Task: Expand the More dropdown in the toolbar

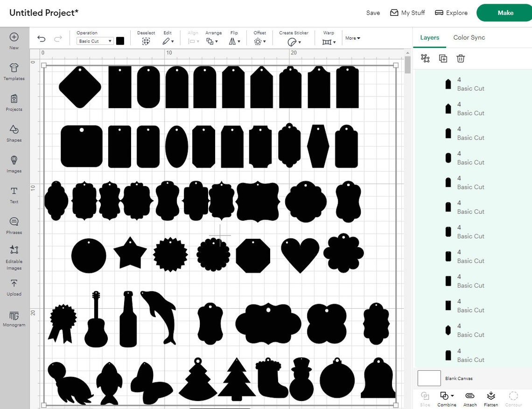Action: pos(352,38)
